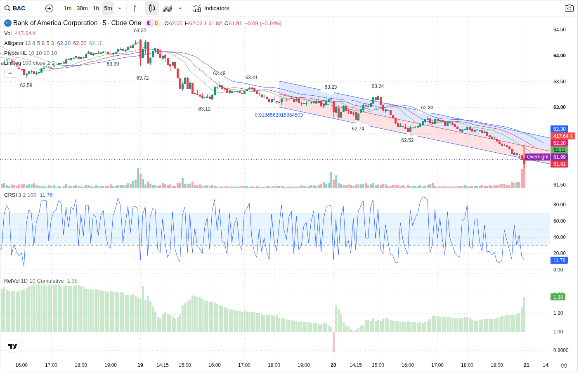Click the D delayed-data badge
This screenshot has width=586, height=392.
[157, 23]
